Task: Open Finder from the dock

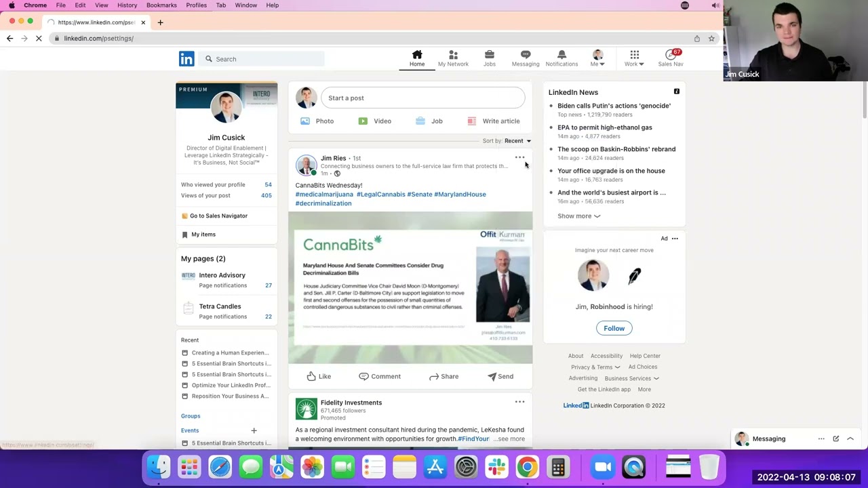Action: click(x=159, y=467)
